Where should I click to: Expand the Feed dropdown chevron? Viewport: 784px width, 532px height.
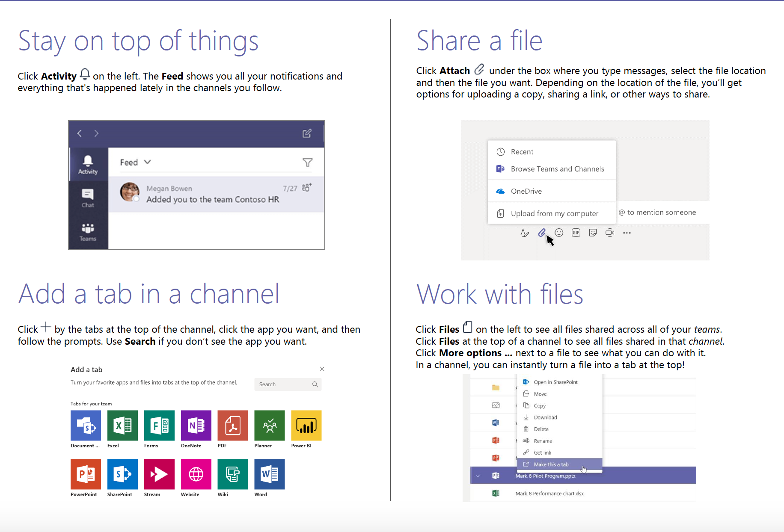pos(148,162)
